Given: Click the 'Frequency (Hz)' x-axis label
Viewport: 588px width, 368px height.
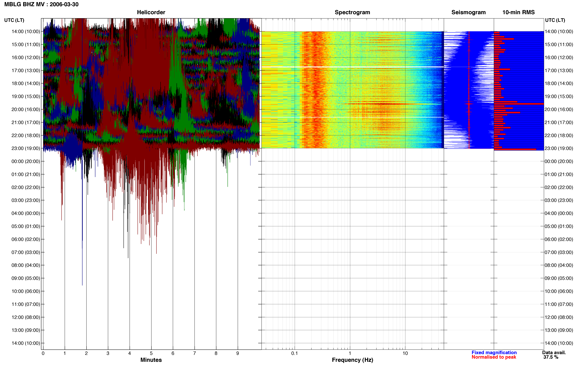Looking at the screenshot, I should click(x=352, y=360).
